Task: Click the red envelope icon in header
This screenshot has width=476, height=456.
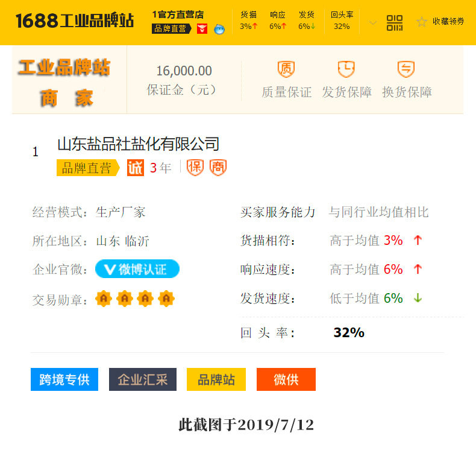Action: tap(202, 29)
